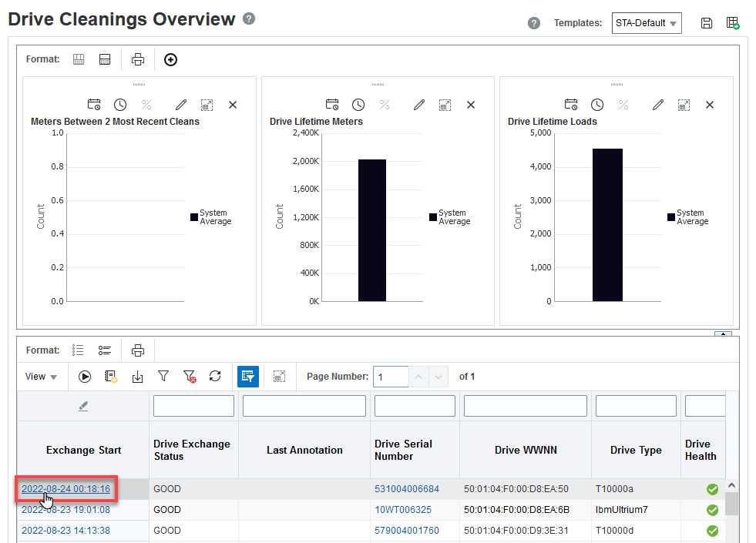This screenshot has height=543, width=756.
Task: Switch graphs to wide grid format
Action: [x=79, y=59]
